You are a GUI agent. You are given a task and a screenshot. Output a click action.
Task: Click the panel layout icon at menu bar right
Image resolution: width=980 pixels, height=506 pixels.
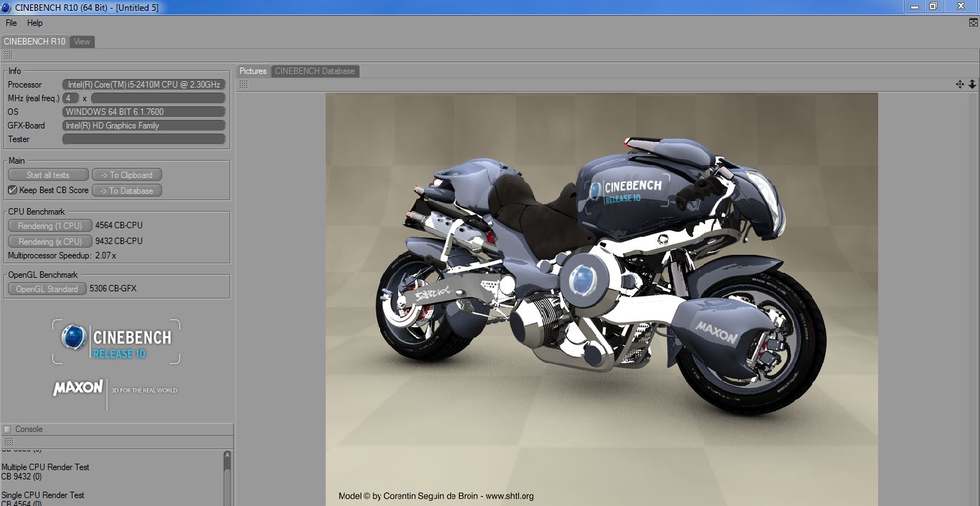pyautogui.click(x=974, y=23)
